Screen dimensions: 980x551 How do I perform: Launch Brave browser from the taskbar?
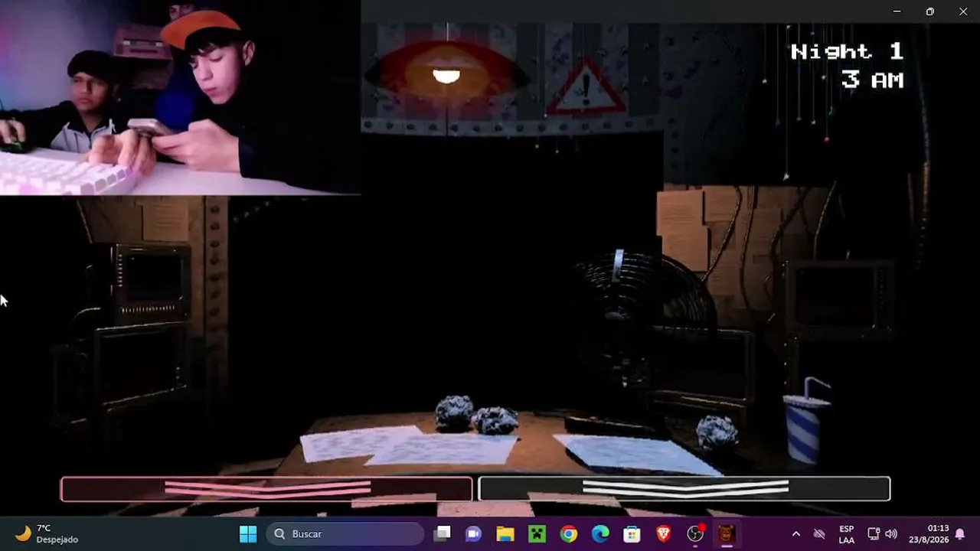[663, 533]
